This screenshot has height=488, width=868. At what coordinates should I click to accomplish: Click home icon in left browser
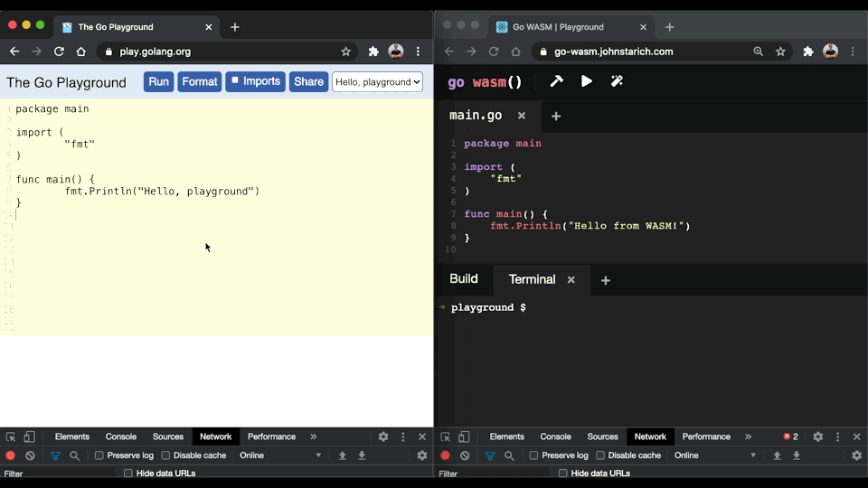[80, 52]
